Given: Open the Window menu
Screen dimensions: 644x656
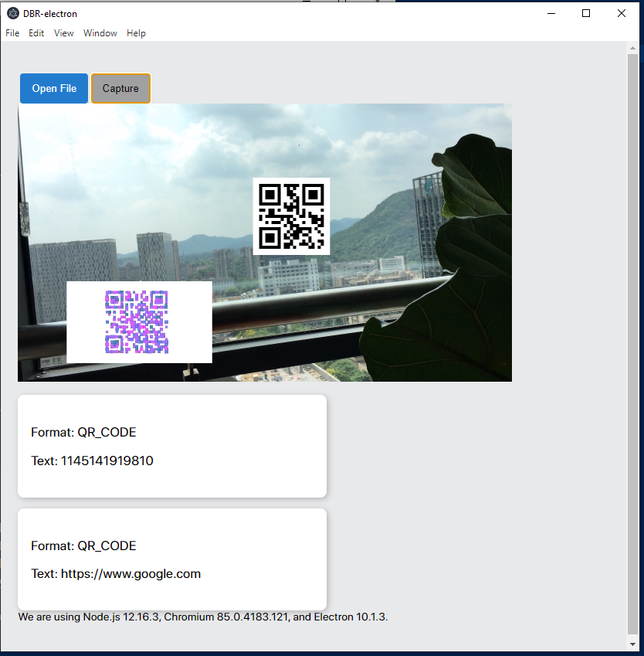Looking at the screenshot, I should 100,33.
